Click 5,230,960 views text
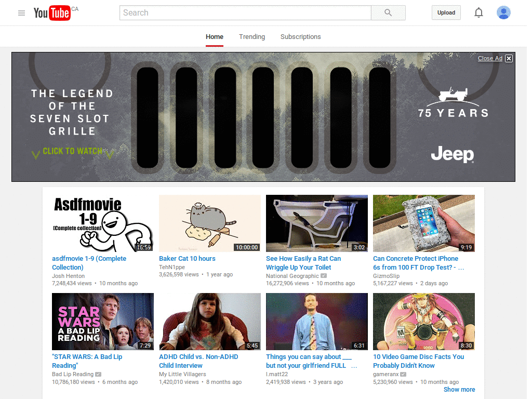The height and width of the screenshot is (399, 532). pyautogui.click(x=393, y=382)
